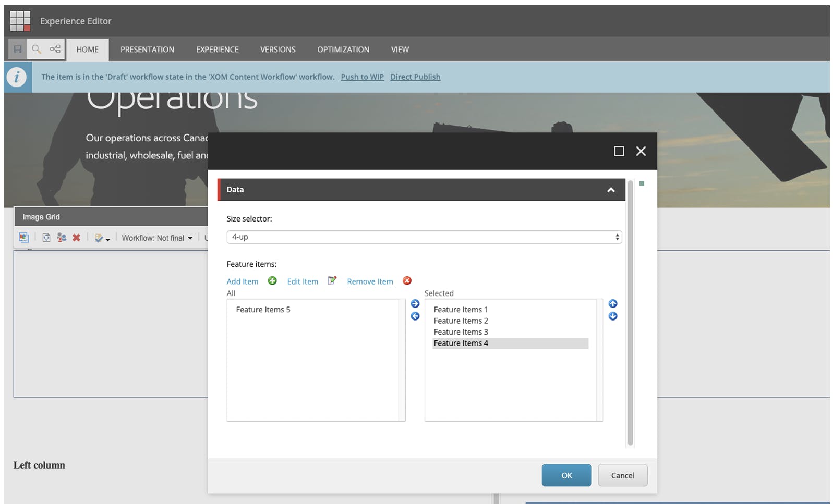Click the small green indicator square beside the scrollbar

click(x=642, y=183)
